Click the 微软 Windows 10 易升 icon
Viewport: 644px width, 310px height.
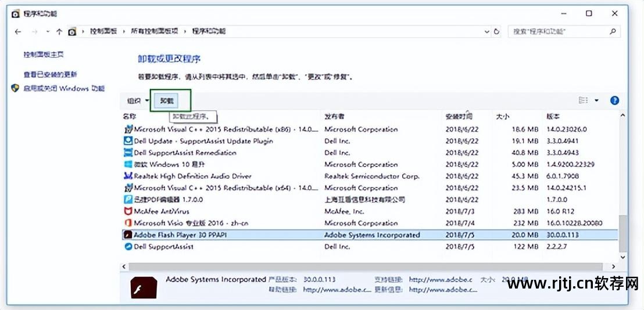128,164
